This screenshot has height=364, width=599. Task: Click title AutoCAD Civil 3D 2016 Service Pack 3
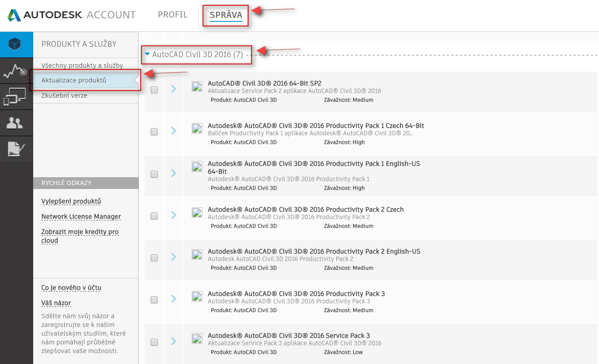pos(289,336)
